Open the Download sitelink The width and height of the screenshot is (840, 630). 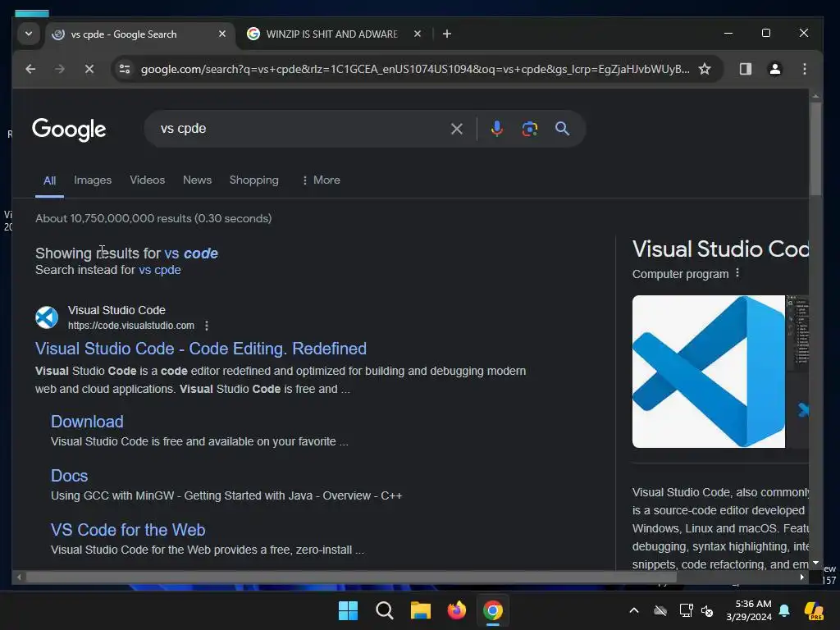coord(87,422)
